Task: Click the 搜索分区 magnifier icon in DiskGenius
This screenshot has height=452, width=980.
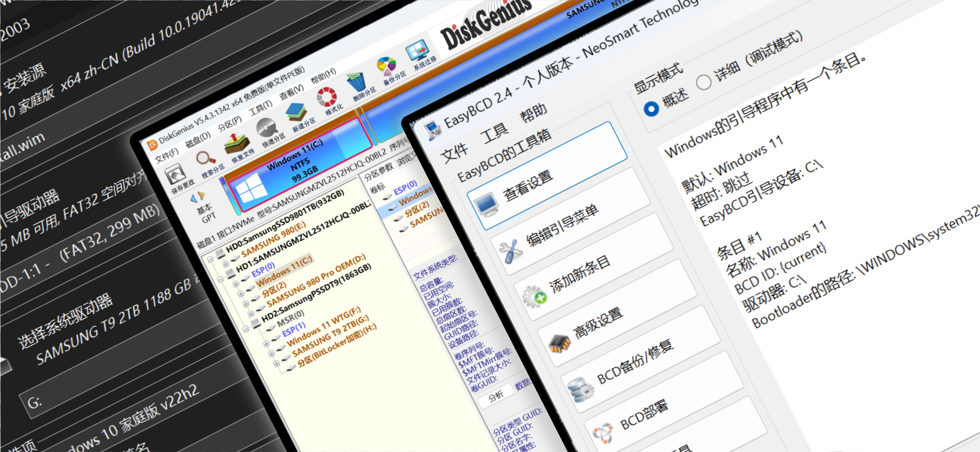Action: pos(205,158)
